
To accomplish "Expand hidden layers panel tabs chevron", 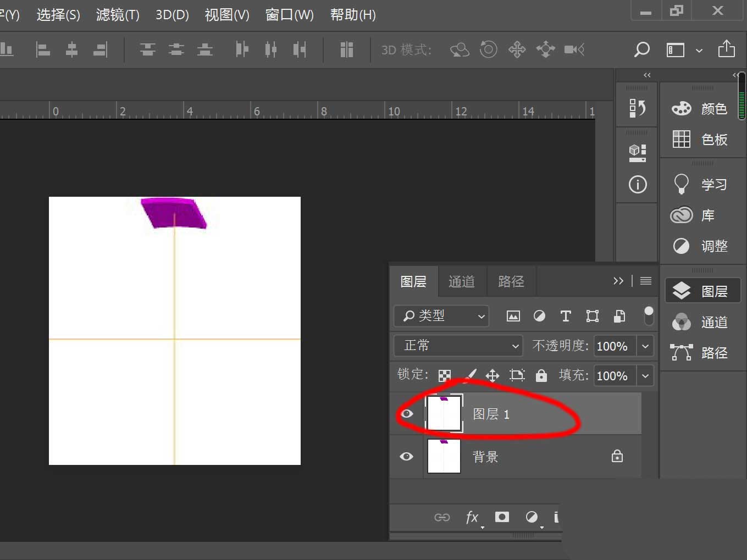I will coord(618,281).
